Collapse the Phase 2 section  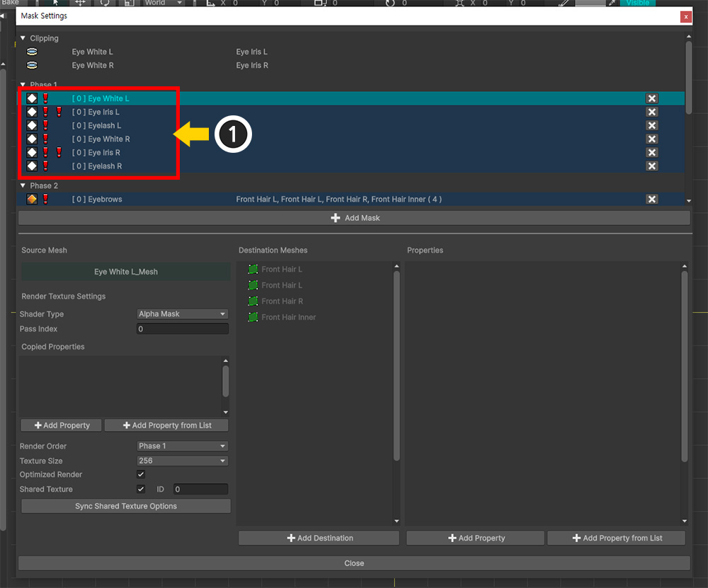tap(23, 185)
